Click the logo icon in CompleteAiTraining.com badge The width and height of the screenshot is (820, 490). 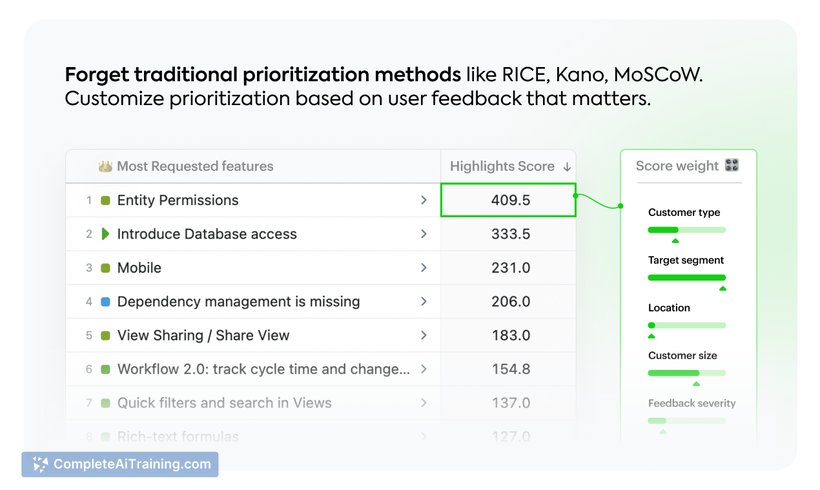(40, 464)
